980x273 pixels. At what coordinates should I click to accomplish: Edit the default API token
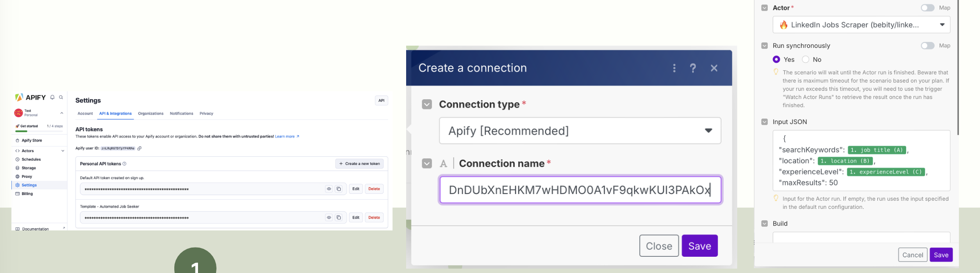click(356, 189)
